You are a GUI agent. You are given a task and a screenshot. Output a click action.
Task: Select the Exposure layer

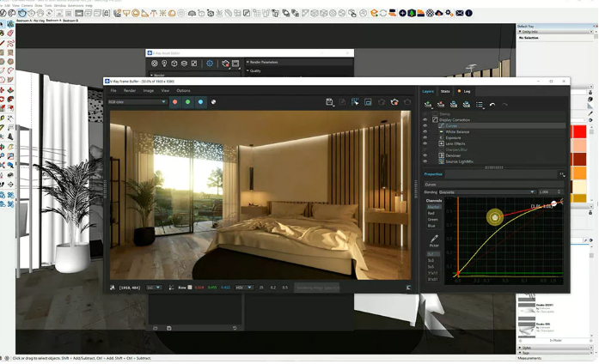453,137
